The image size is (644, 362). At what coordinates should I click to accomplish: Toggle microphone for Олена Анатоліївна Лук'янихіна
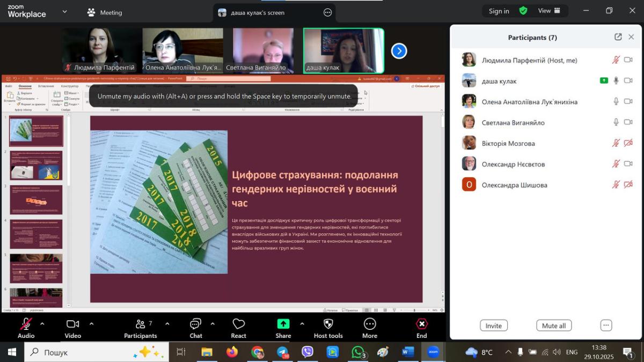tap(616, 101)
